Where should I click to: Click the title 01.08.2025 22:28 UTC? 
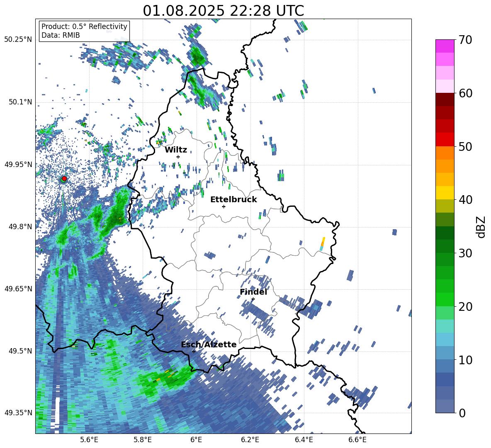223,11
